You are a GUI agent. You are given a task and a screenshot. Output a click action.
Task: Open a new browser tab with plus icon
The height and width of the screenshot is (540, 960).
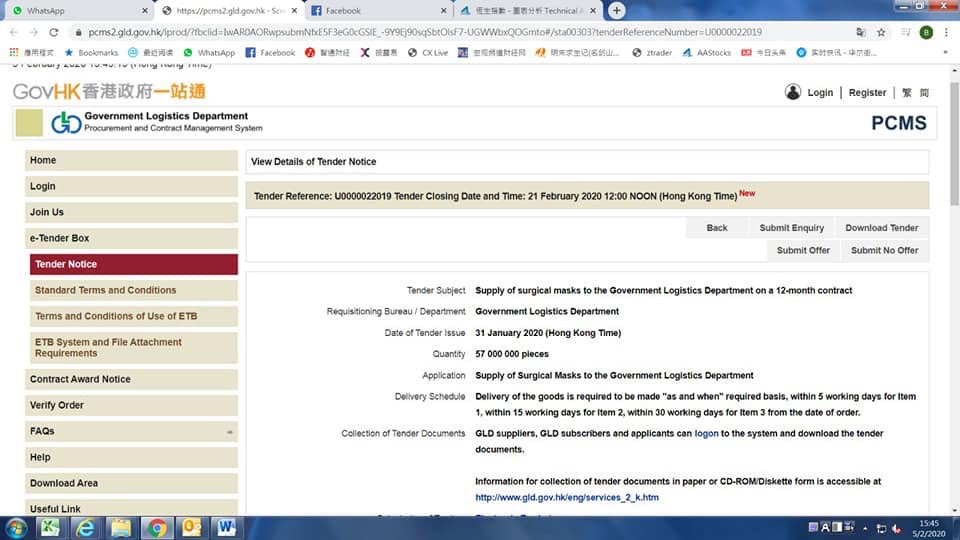pyautogui.click(x=617, y=10)
